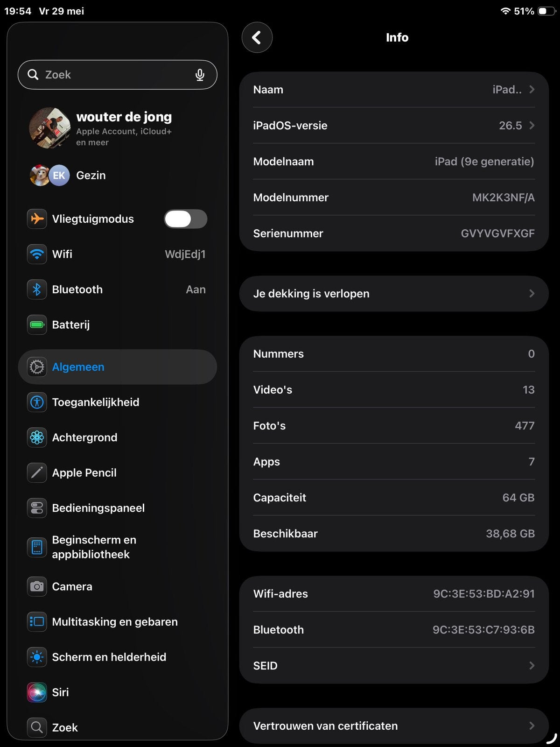Open the Wifi settings icon
The width and height of the screenshot is (560, 747).
pos(37,254)
